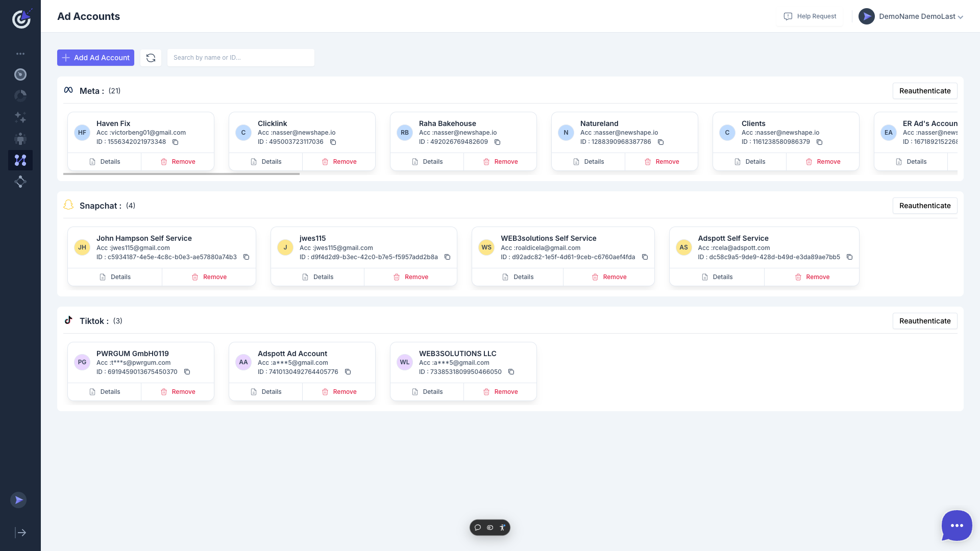The width and height of the screenshot is (980, 551).
Task: Click the eye icon in floating toolbar
Action: (x=490, y=528)
